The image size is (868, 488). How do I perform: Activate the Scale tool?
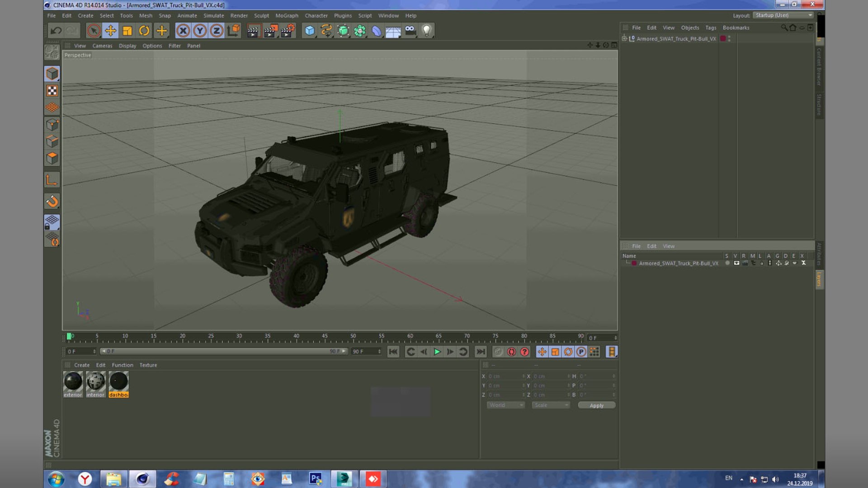tap(127, 31)
